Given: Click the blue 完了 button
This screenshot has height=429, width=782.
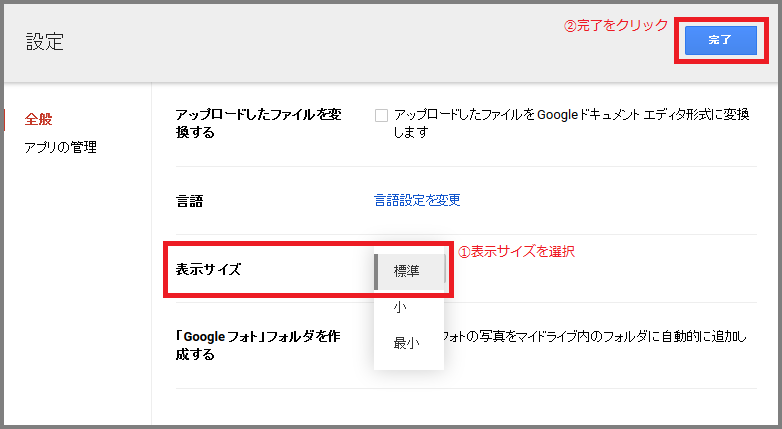Looking at the screenshot, I should [x=721, y=40].
